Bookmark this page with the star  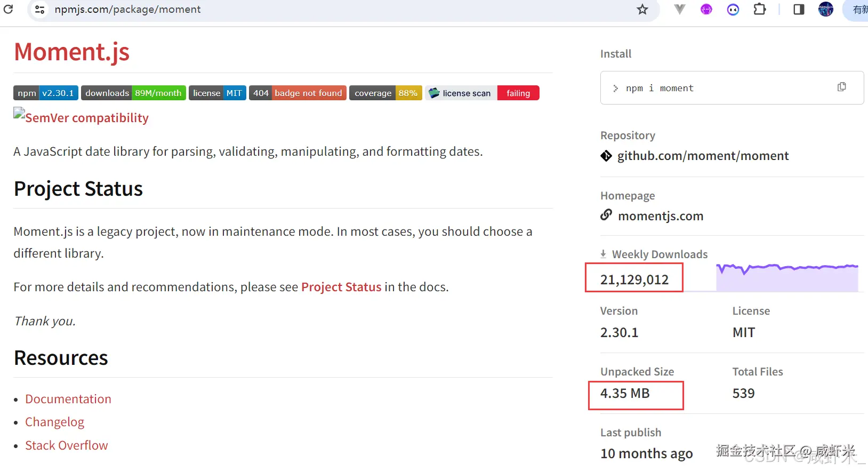[x=642, y=10]
